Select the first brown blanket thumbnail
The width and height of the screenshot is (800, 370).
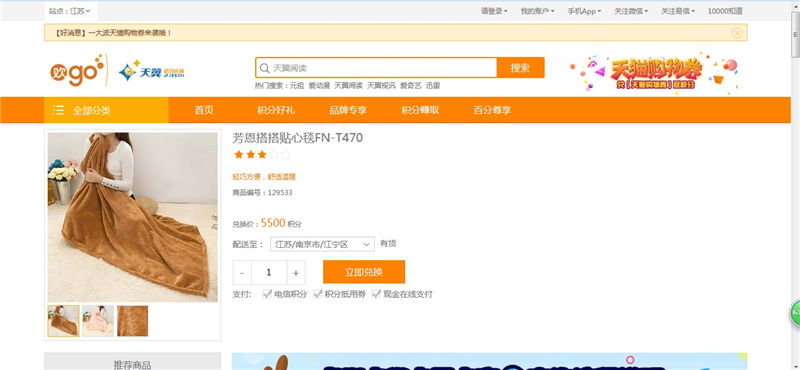tap(64, 321)
